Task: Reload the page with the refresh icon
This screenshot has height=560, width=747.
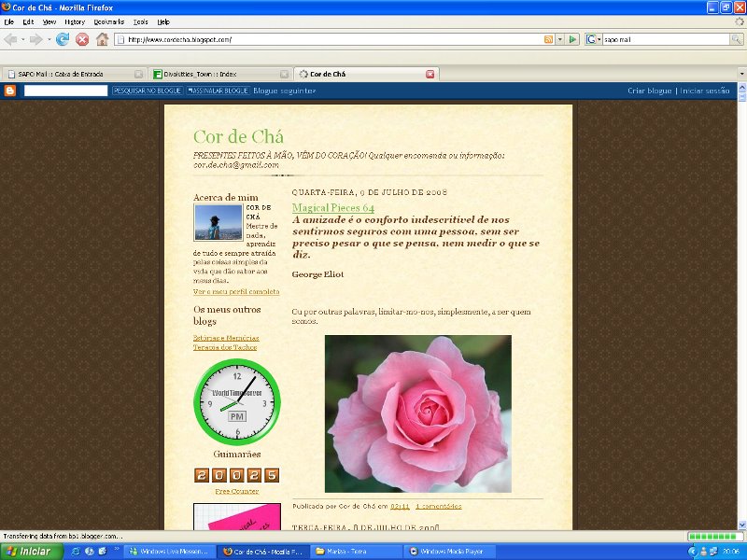Action: coord(63,39)
